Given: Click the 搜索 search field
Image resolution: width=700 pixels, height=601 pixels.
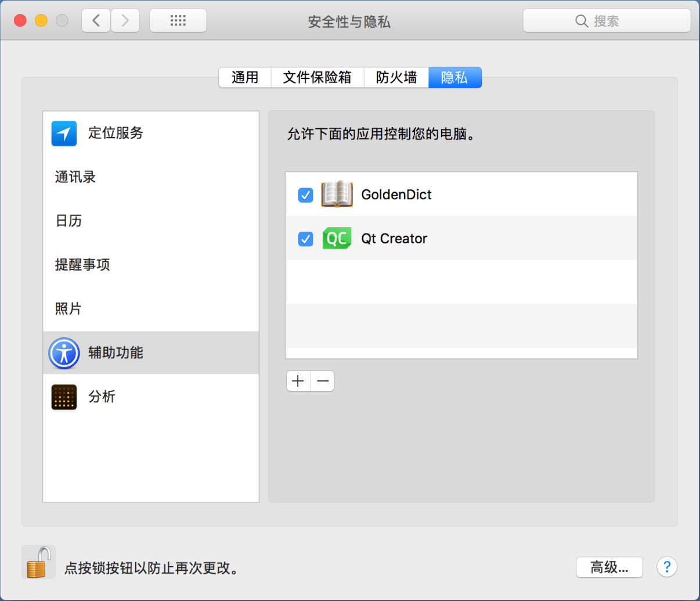Looking at the screenshot, I should (607, 21).
